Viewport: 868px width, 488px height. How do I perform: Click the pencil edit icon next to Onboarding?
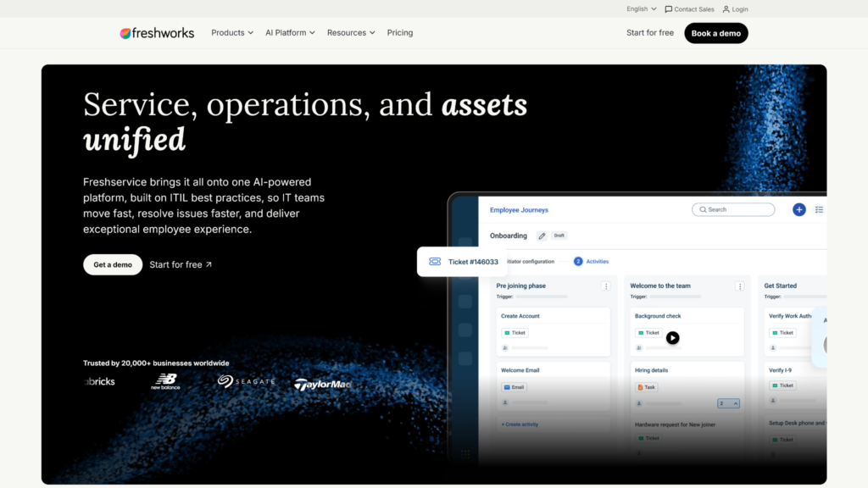542,236
